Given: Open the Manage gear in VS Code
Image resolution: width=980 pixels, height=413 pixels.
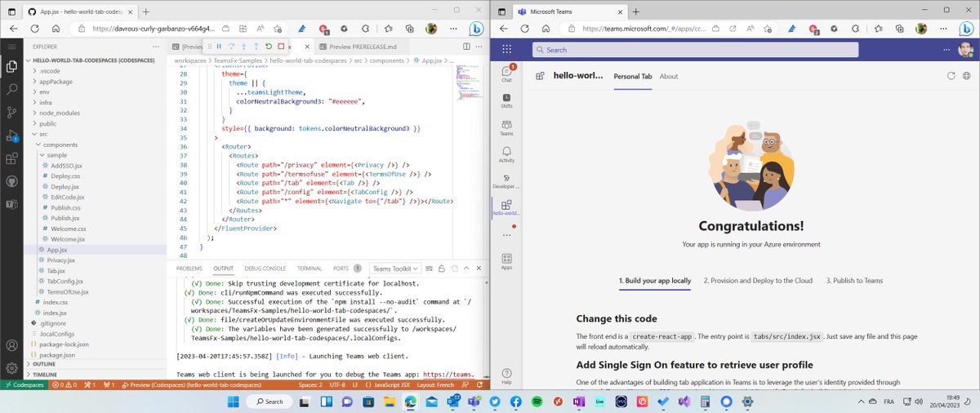Looking at the screenshot, I should click(12, 367).
